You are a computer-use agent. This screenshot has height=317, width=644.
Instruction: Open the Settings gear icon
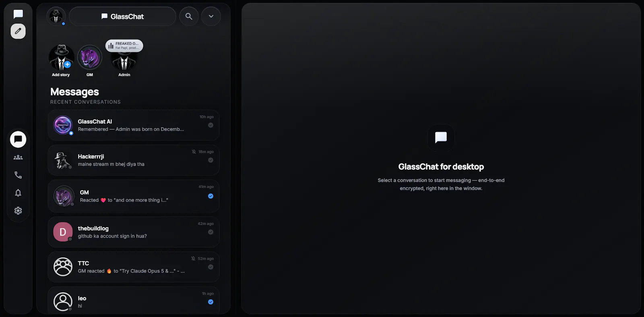point(18,211)
